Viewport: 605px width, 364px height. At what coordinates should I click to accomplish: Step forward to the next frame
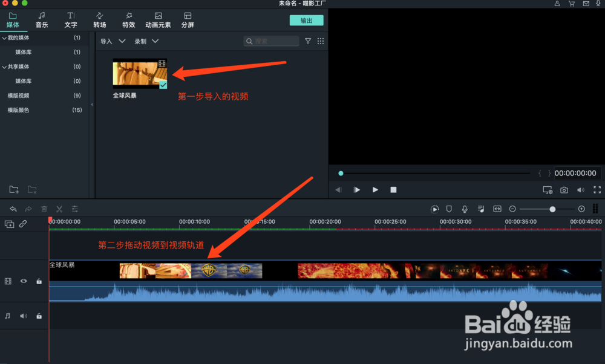click(356, 190)
